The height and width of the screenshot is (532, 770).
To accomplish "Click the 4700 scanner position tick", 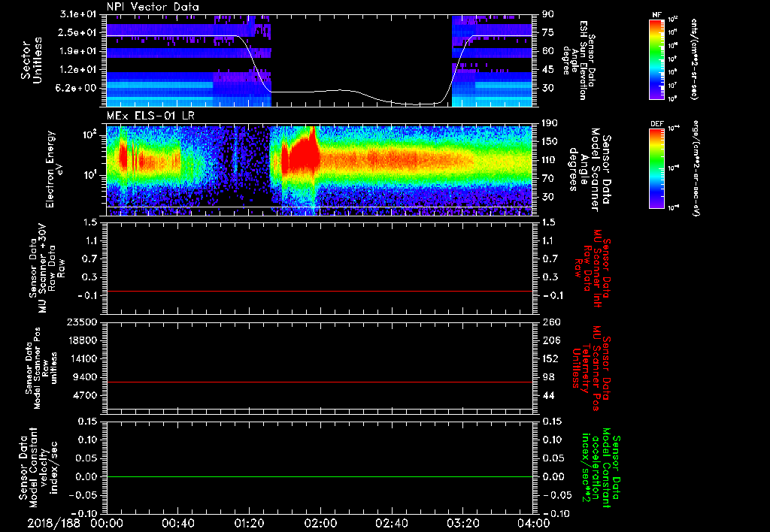I will [84, 395].
